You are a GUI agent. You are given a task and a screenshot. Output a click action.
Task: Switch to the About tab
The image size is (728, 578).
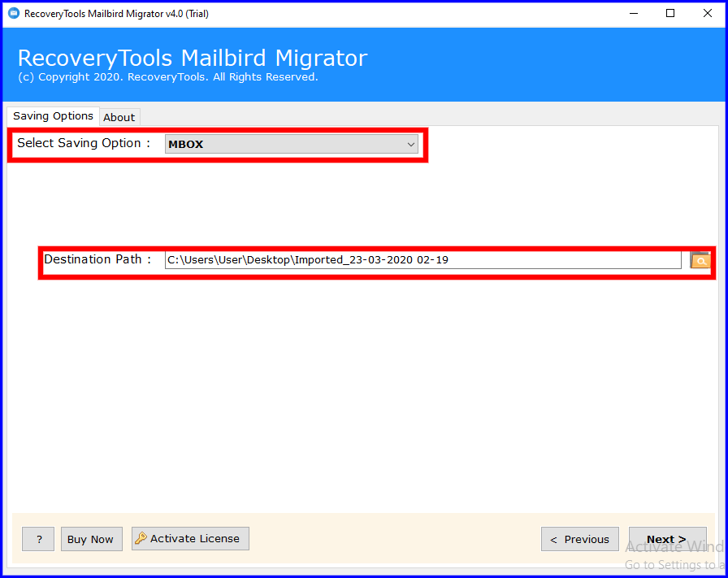click(x=119, y=117)
